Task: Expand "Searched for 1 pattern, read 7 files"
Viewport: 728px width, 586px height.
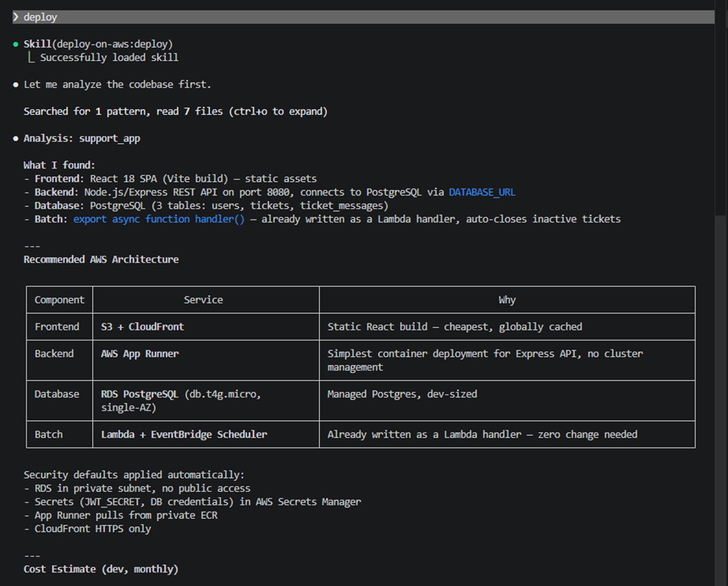Action: 175,112
